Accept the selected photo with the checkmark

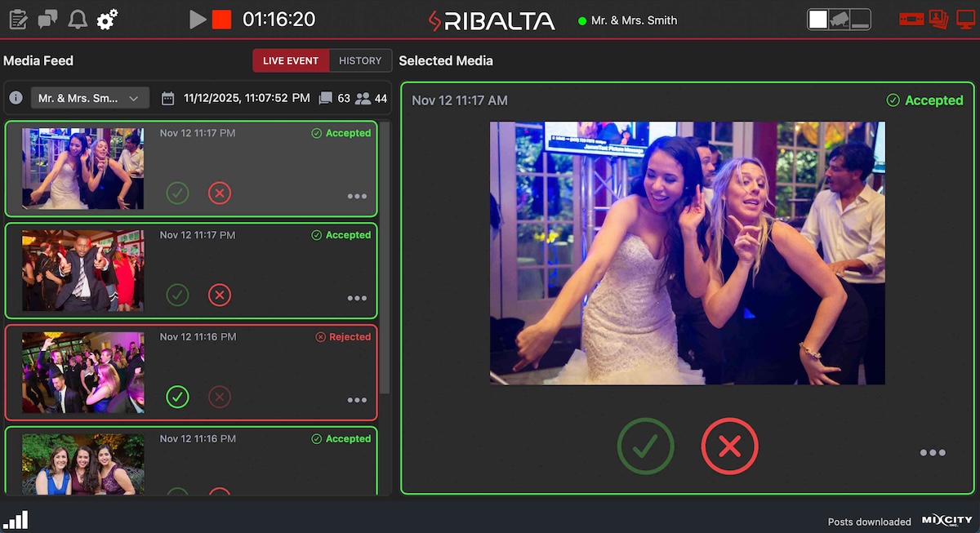645,446
